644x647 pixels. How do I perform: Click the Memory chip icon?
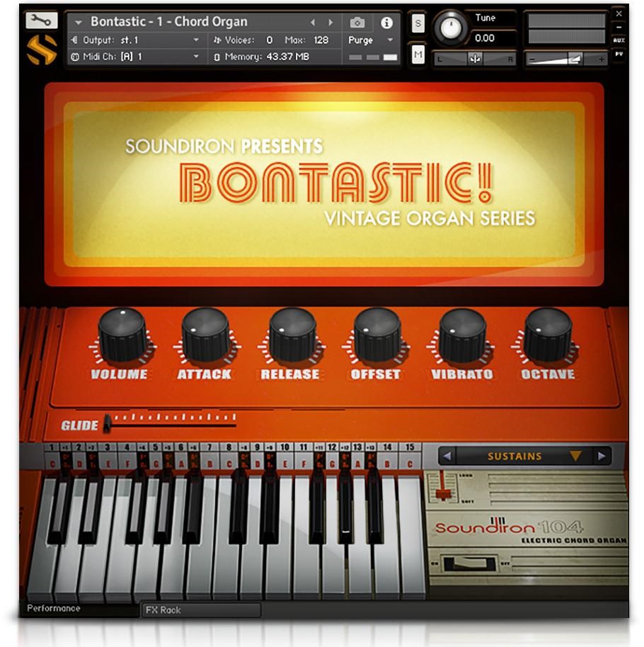point(217,57)
